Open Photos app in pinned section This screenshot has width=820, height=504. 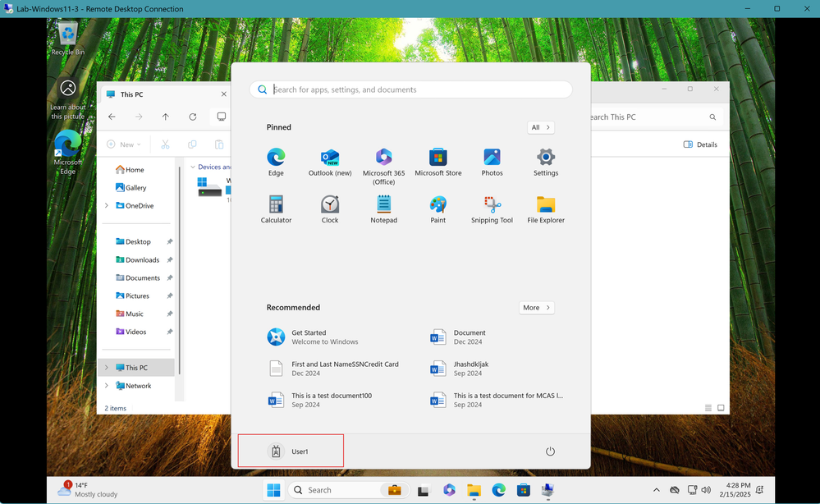pos(492,163)
